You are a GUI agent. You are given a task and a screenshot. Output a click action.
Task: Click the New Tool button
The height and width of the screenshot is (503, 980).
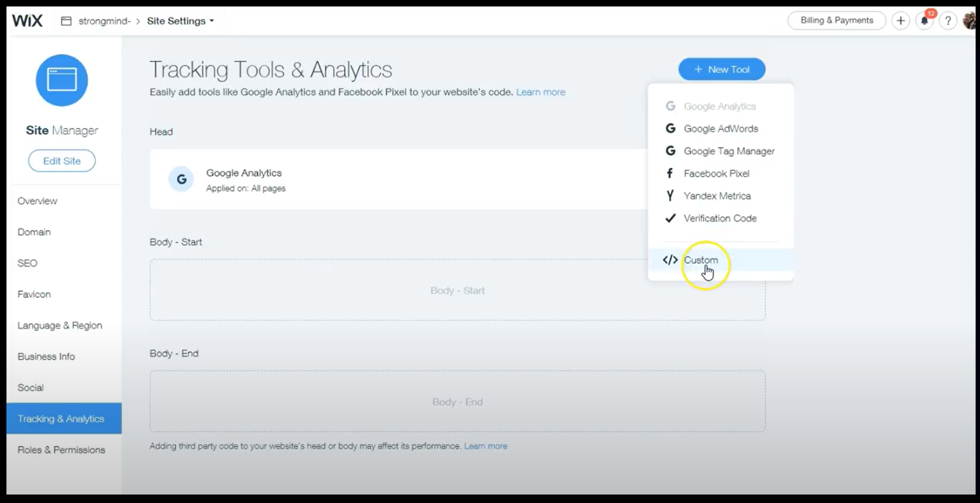pos(722,69)
